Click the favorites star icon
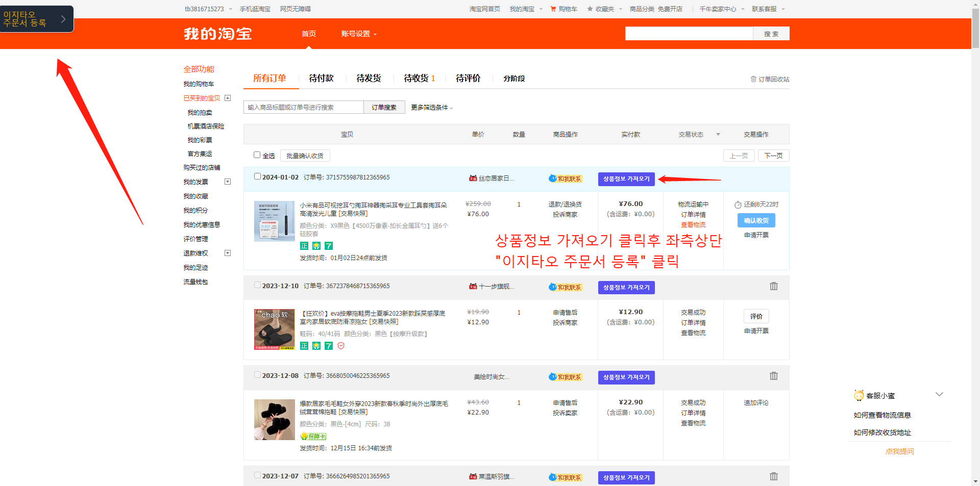This screenshot has width=980, height=486. pyautogui.click(x=590, y=9)
